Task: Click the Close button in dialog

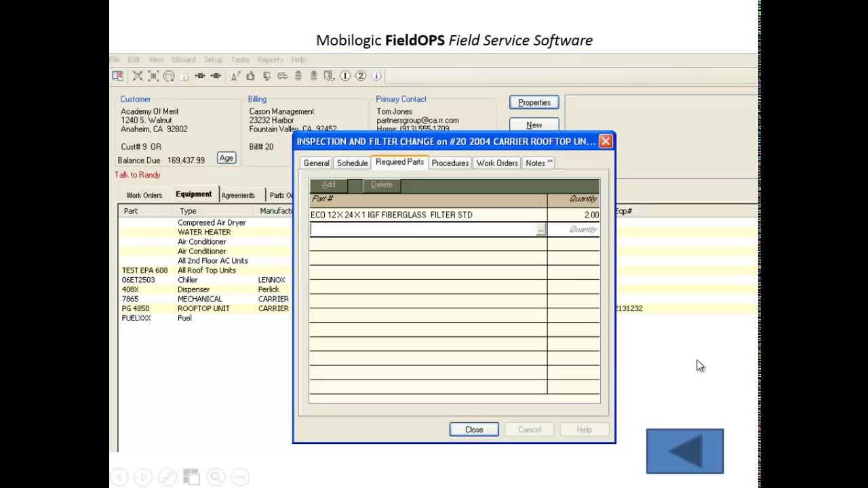Action: [474, 430]
